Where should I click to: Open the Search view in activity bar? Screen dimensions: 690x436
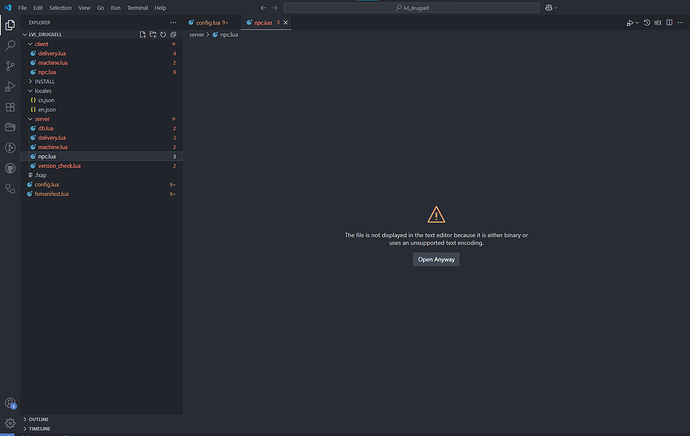coord(10,45)
